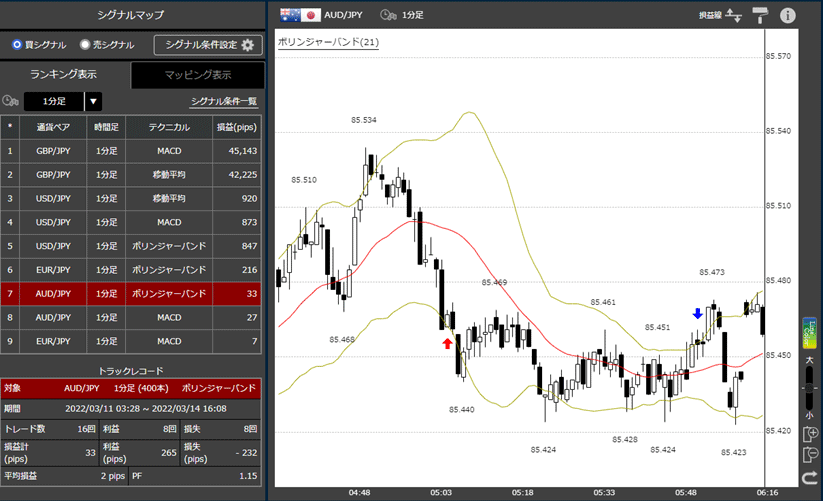
Task: Select rank 1 GBP/JPY MACD row
Action: point(132,151)
